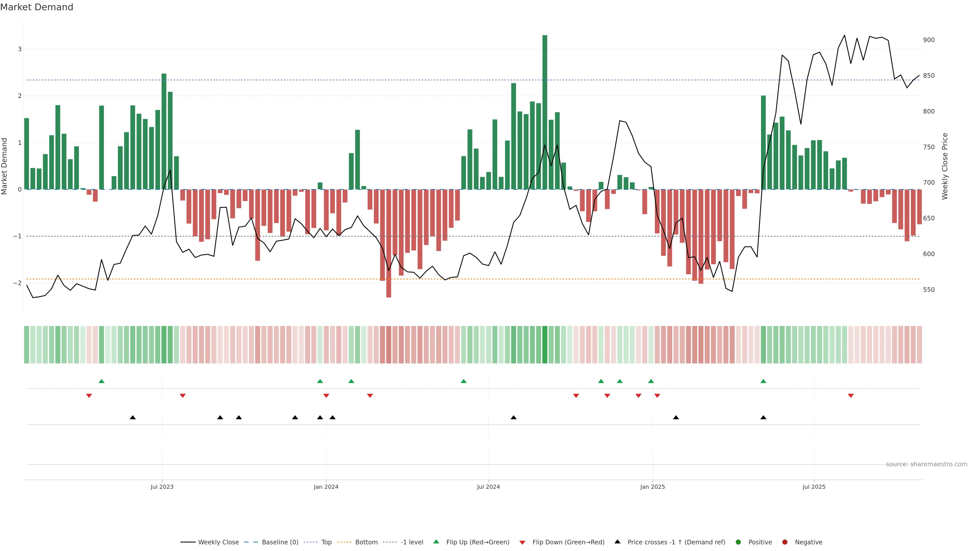Click the Flip Up green triangle legend icon
This screenshot has width=980, height=551.
(436, 542)
